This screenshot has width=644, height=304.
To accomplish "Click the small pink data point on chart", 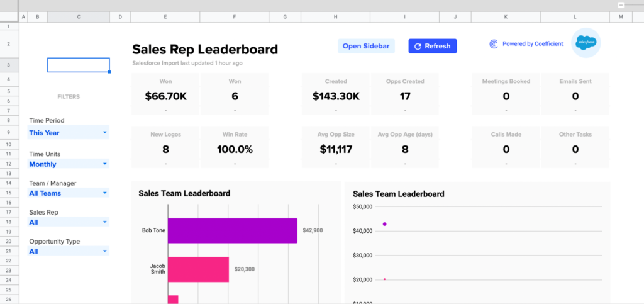I will 384,279.
